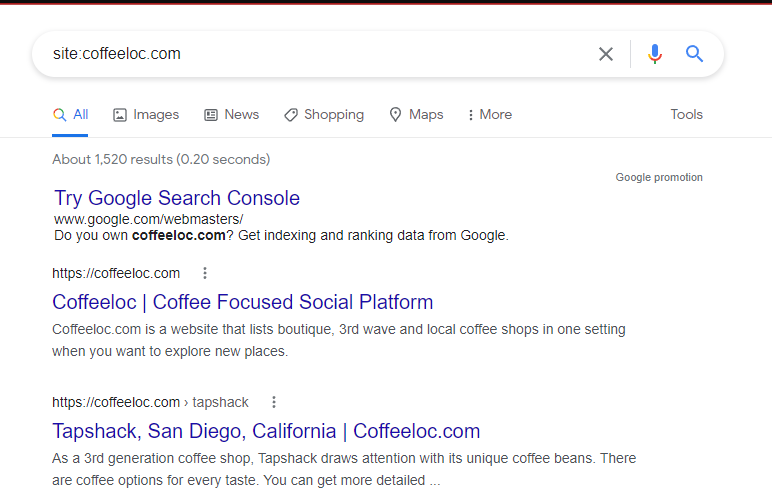This screenshot has width=772, height=500.
Task: Select the All results tab
Action: 70,115
